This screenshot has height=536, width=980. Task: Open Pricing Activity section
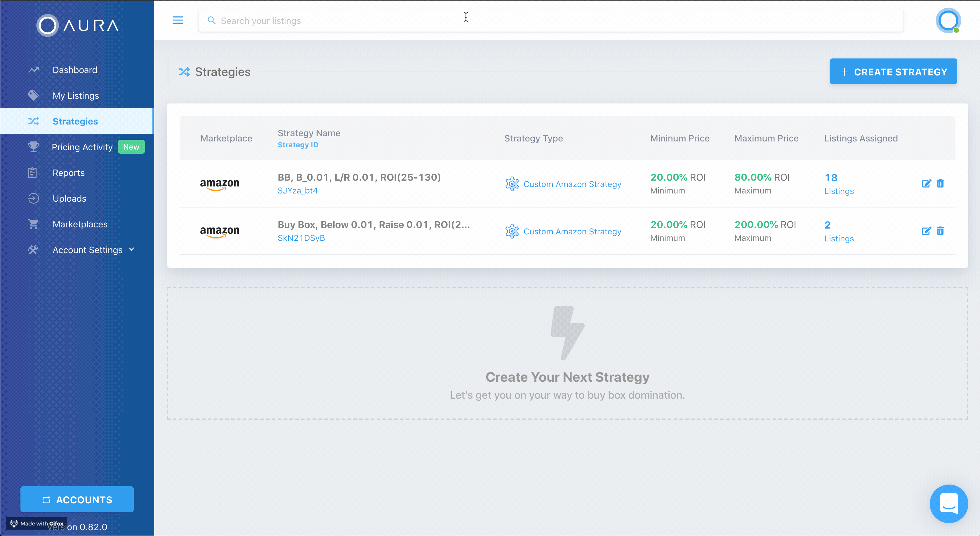[x=82, y=147]
